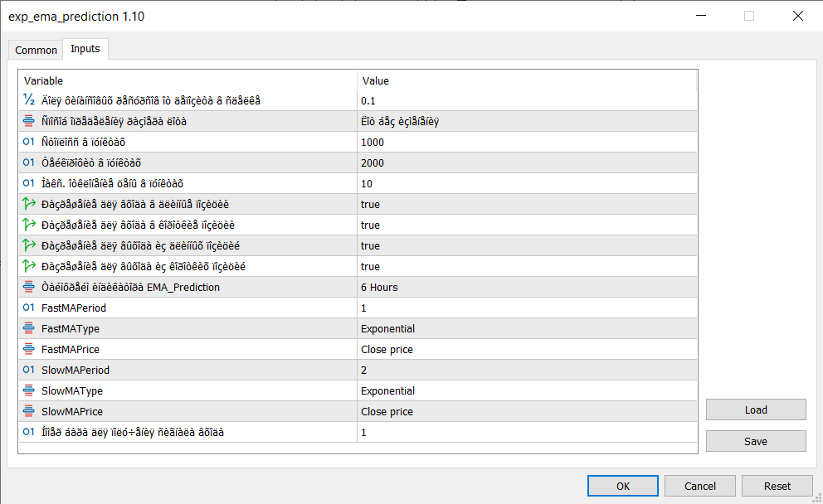Open the 'Ëîò áåç èçìåíåíèÿ' value dropdown
823x504 pixels.
(x=527, y=121)
